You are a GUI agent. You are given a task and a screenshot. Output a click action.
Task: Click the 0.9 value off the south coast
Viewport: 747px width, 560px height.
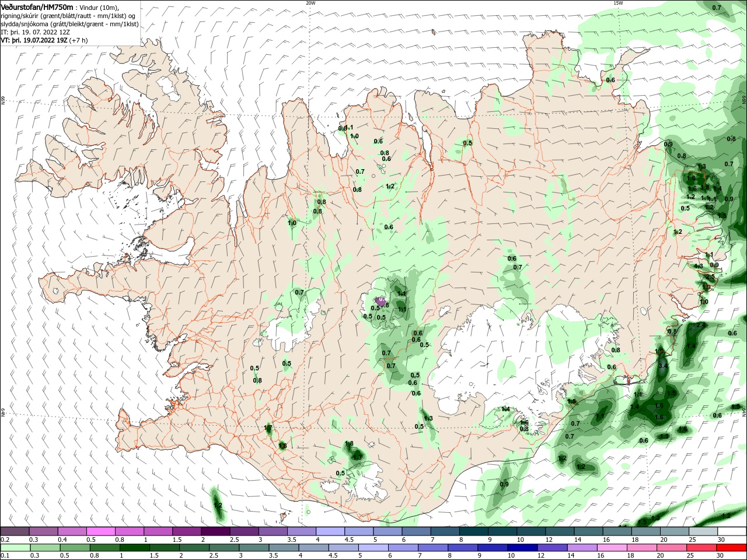point(504,484)
